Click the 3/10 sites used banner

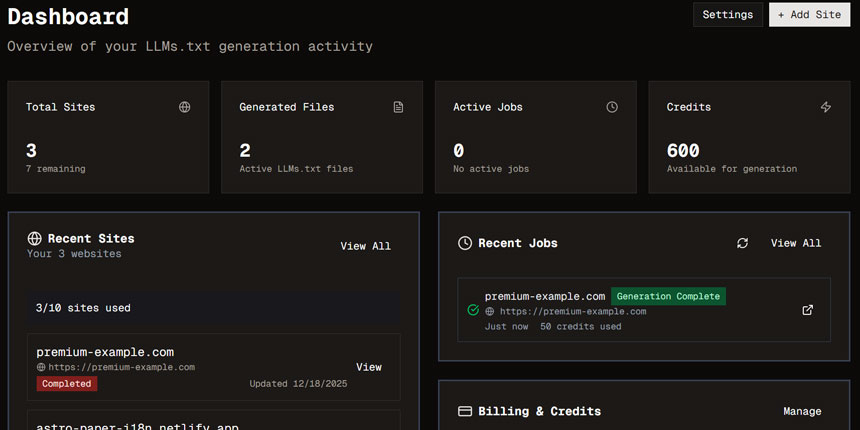[x=213, y=308]
